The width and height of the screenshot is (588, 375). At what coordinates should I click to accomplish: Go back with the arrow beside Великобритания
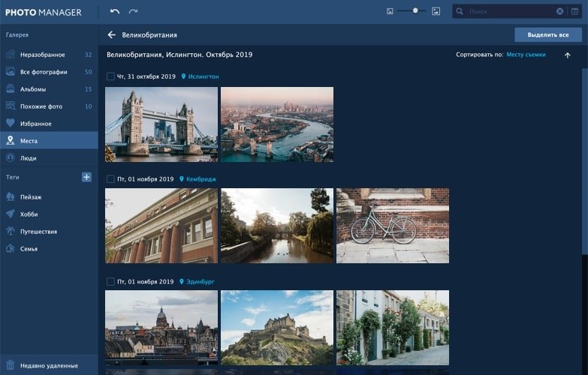point(111,34)
